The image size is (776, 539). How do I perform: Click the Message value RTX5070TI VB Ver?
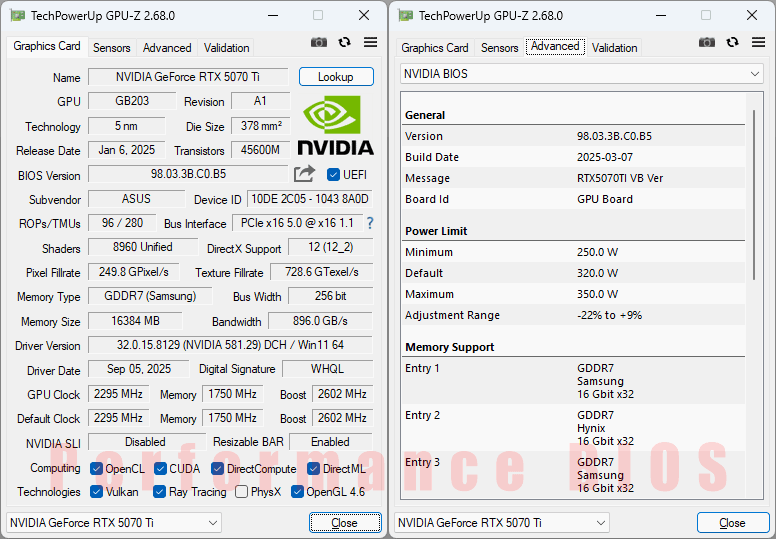tap(620, 178)
